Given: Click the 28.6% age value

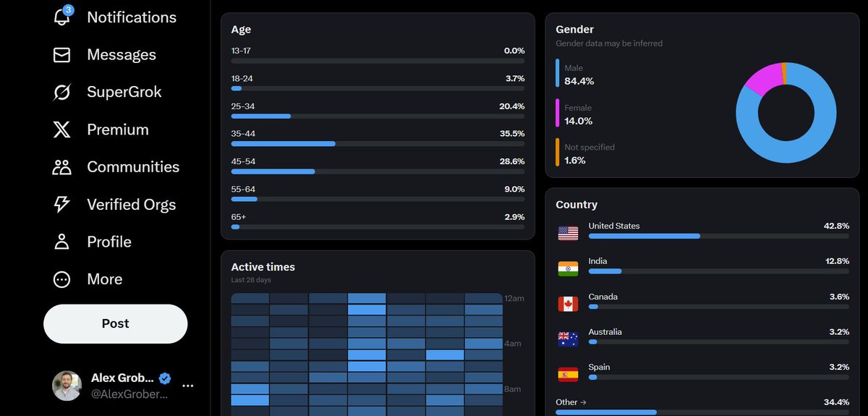Looking at the screenshot, I should pyautogui.click(x=511, y=161).
